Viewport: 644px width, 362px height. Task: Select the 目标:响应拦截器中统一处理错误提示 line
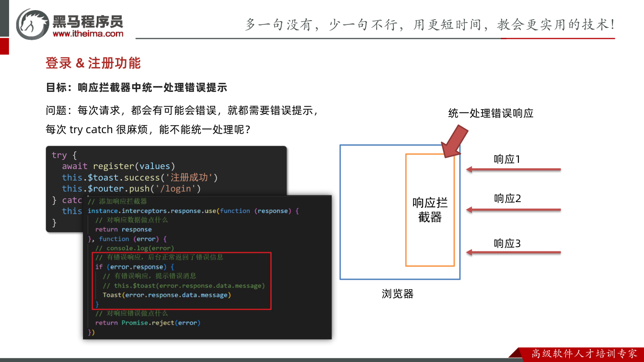click(x=137, y=88)
